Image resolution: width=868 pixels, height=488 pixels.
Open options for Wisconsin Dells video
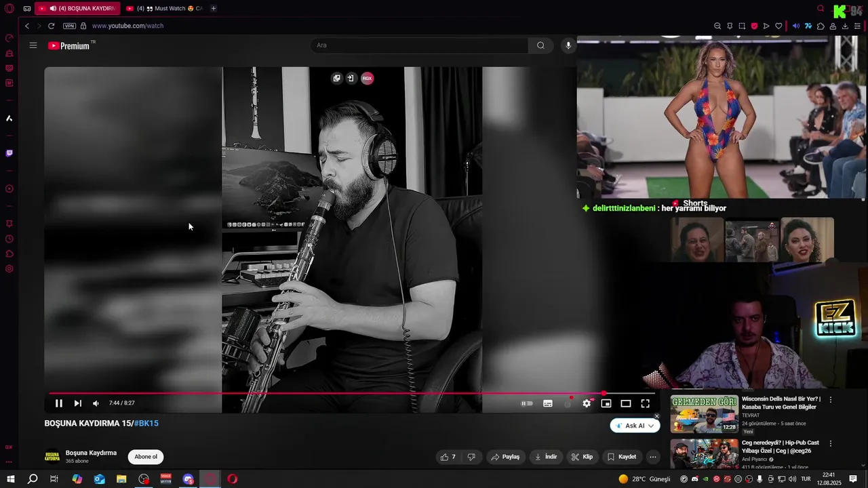tap(831, 400)
